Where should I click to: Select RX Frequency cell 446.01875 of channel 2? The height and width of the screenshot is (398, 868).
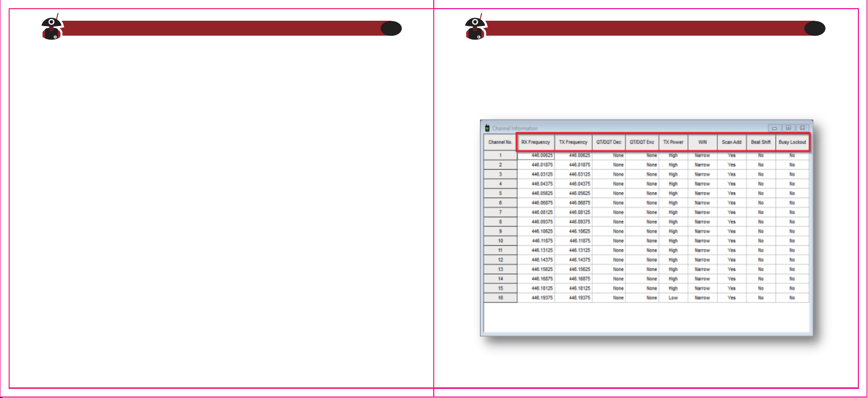click(x=536, y=165)
